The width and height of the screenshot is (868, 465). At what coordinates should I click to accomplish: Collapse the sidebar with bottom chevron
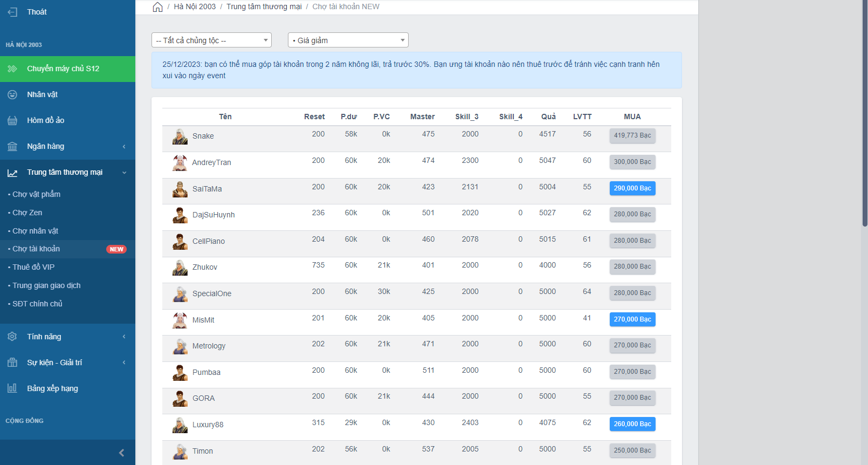pyautogui.click(x=121, y=453)
